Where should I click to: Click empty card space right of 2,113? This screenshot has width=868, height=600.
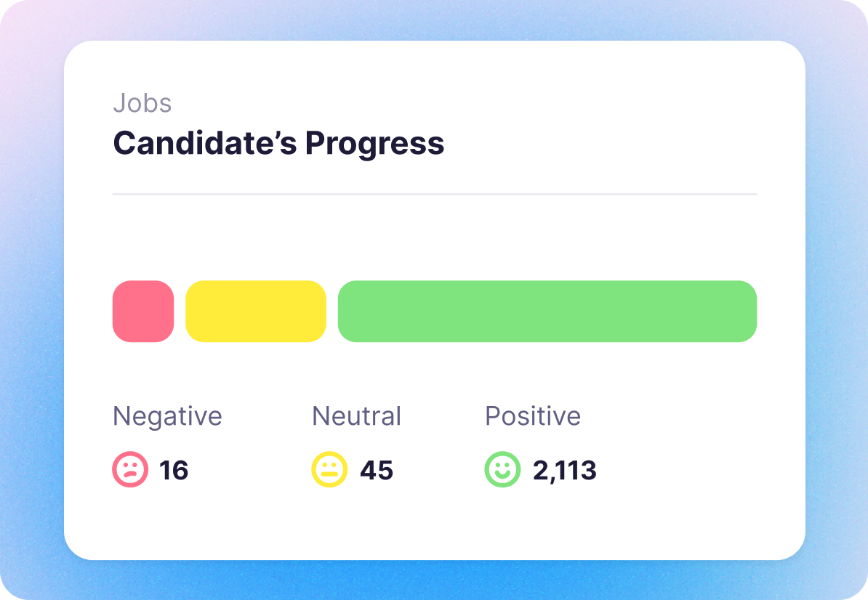(691, 471)
